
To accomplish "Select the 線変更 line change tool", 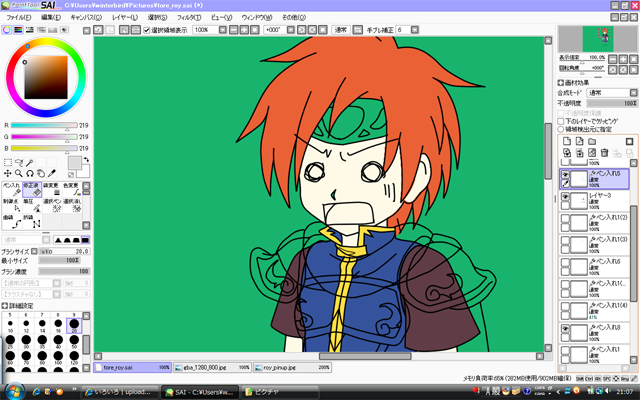I will (x=52, y=189).
